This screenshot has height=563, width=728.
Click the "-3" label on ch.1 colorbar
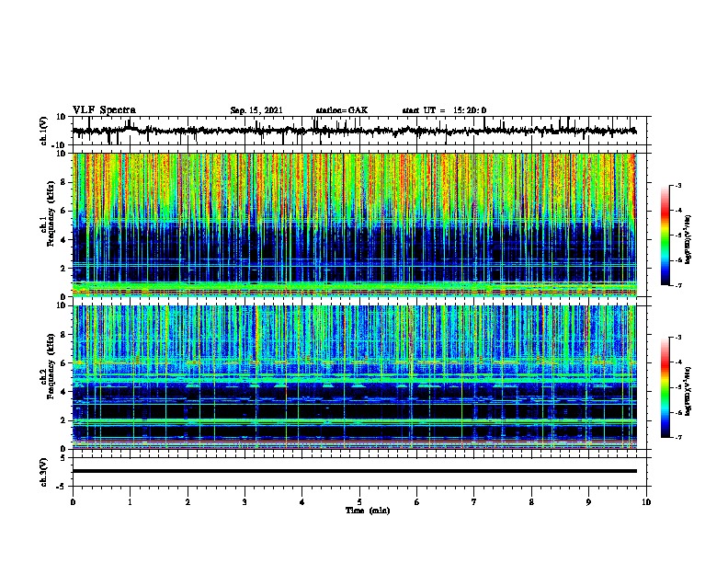tap(677, 186)
